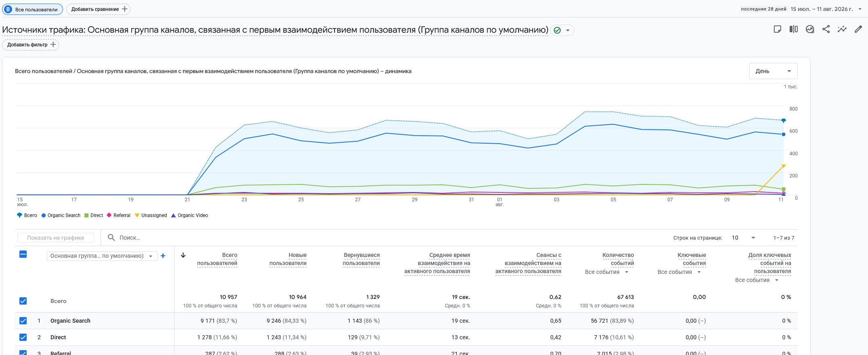Open the customize report pencil icon

pos(858,29)
